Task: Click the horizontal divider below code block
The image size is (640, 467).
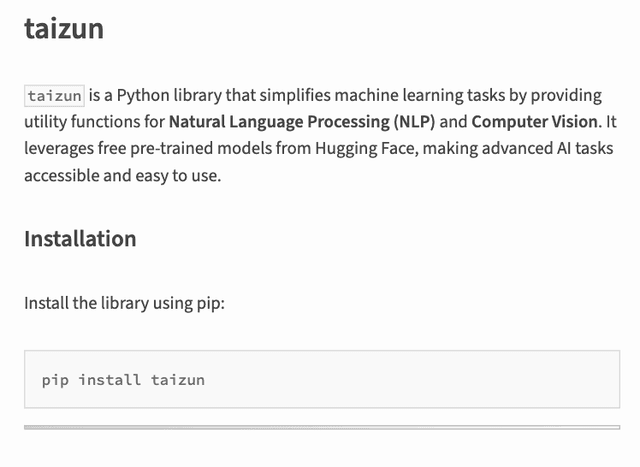Action: pos(320,428)
